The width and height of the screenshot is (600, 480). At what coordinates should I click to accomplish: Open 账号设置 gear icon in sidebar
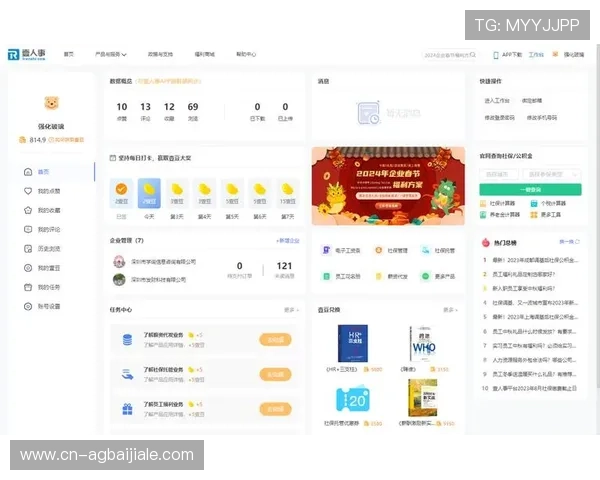tap(28, 306)
